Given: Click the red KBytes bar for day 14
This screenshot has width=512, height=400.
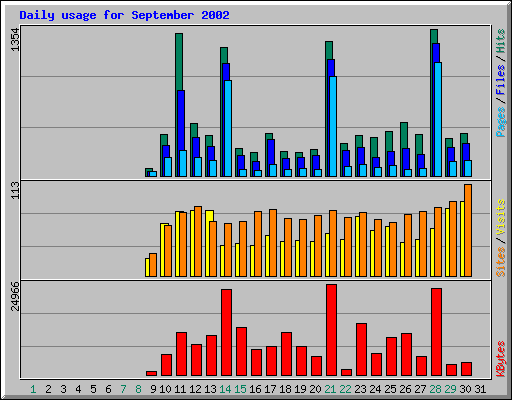Looking at the screenshot, I should (x=227, y=333).
